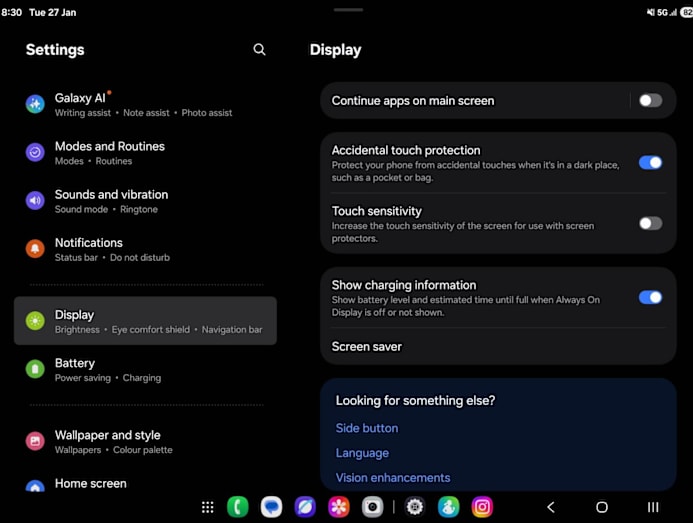
Task: Open the Side button link
Action: (x=367, y=428)
